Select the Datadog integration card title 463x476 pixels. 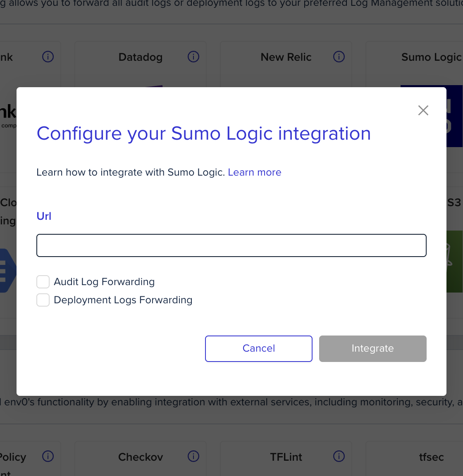coord(141,57)
